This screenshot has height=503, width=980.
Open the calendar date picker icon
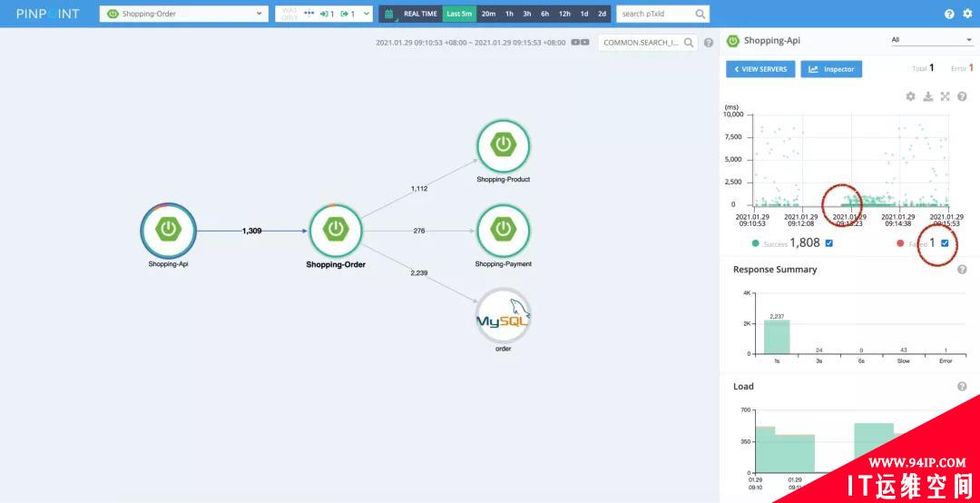coord(388,14)
